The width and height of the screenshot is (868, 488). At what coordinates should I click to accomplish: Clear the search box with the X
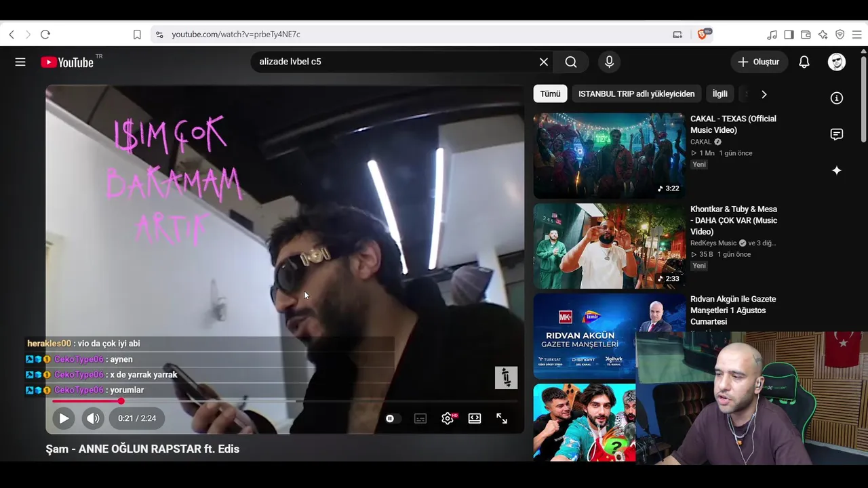click(544, 62)
